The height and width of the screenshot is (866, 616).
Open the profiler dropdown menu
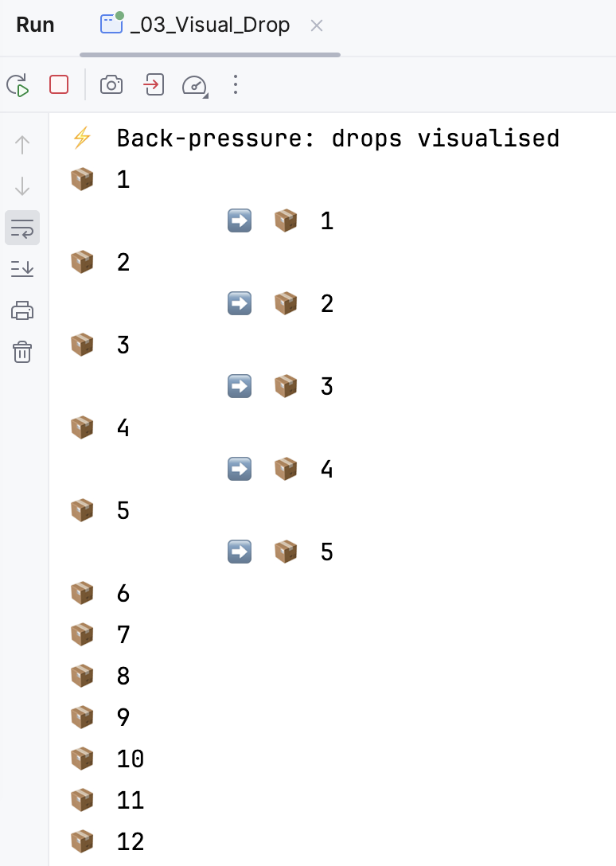point(194,84)
